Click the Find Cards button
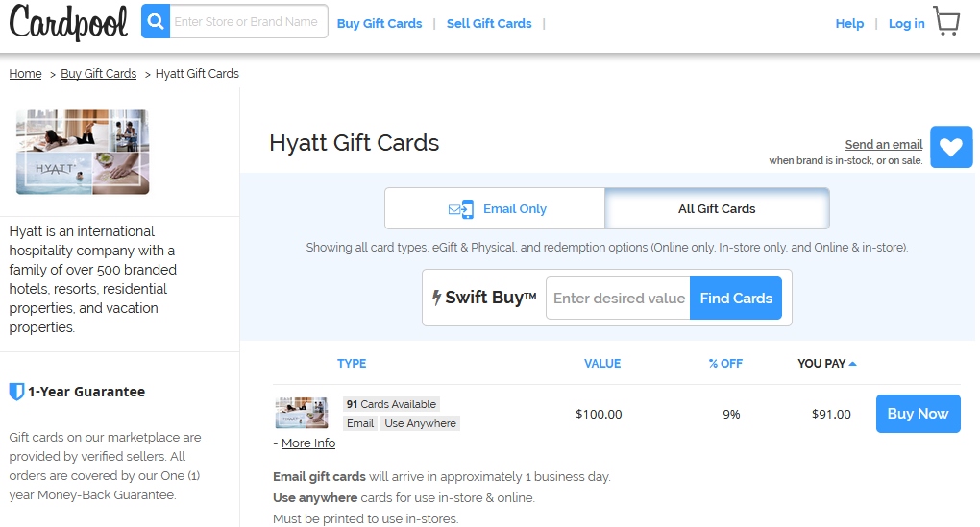 (736, 298)
